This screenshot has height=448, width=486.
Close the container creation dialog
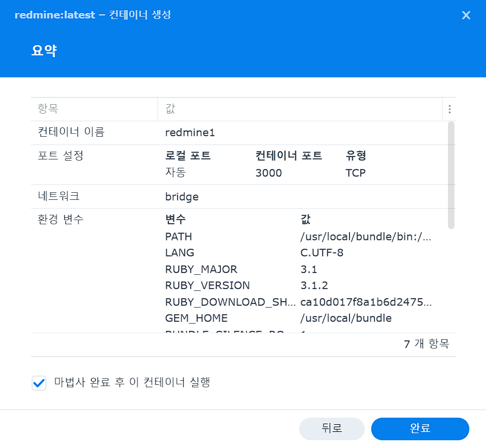pyautogui.click(x=466, y=15)
